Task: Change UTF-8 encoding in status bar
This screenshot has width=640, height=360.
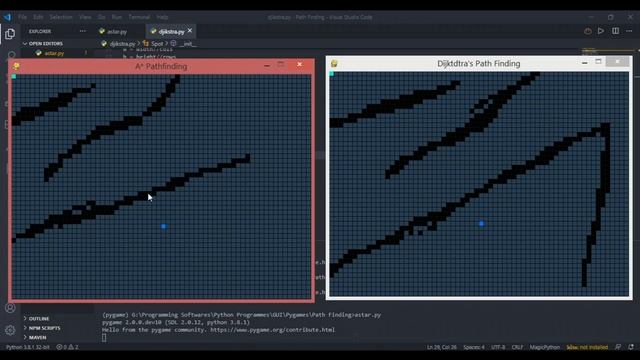Action: (498, 347)
